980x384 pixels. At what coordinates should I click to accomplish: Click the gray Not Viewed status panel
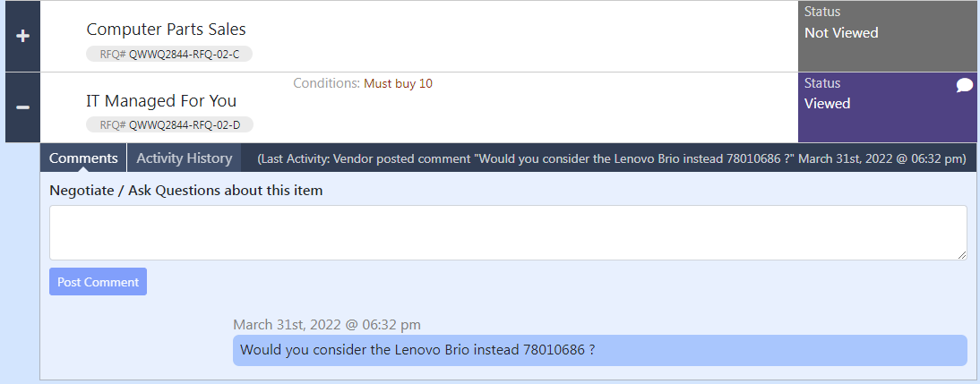(887, 36)
